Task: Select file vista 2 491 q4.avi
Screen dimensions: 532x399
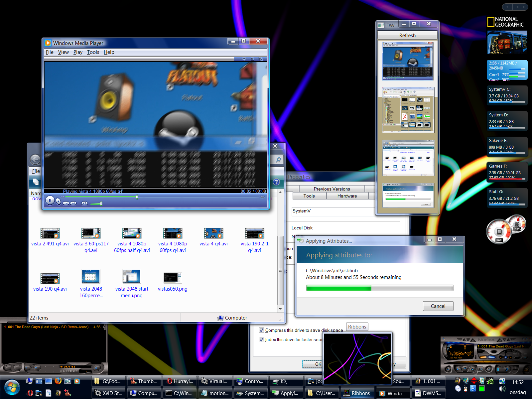Action: (x=50, y=237)
